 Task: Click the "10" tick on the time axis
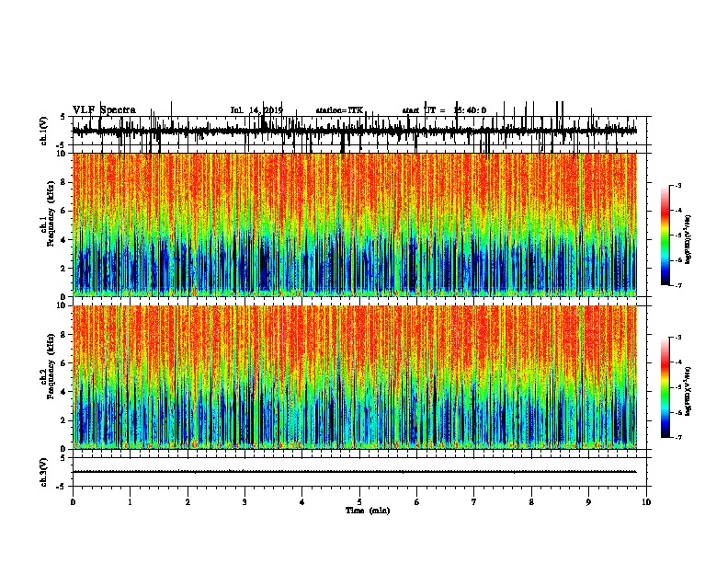coord(646,502)
